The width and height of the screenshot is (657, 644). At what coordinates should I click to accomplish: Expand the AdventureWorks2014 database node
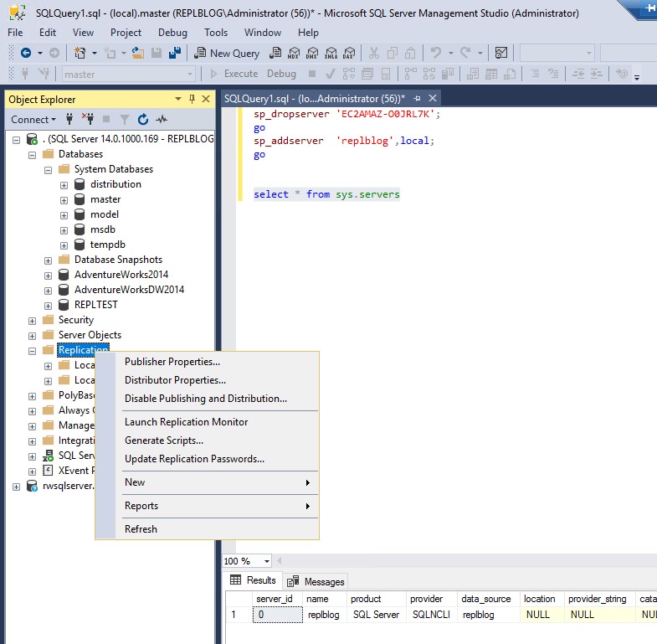tap(48, 276)
